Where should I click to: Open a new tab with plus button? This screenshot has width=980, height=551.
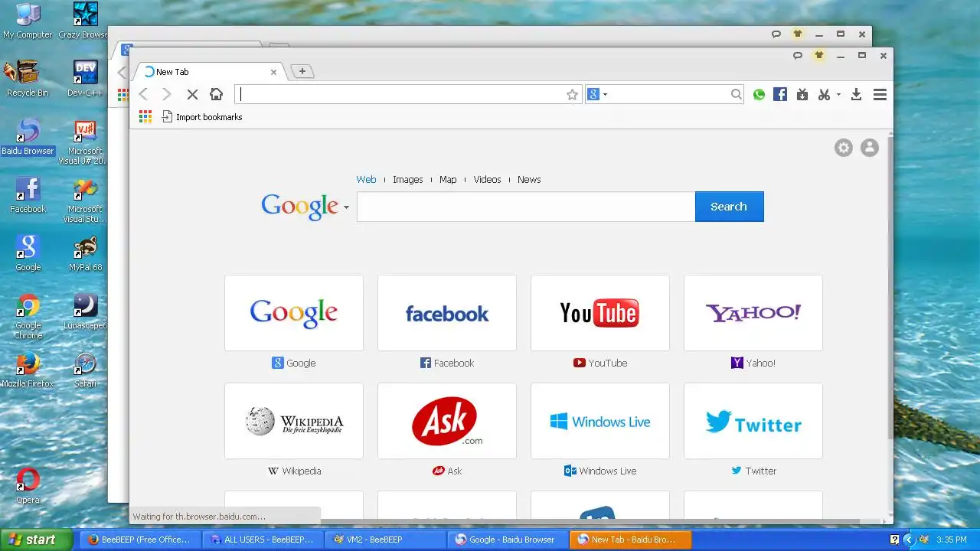[302, 71]
